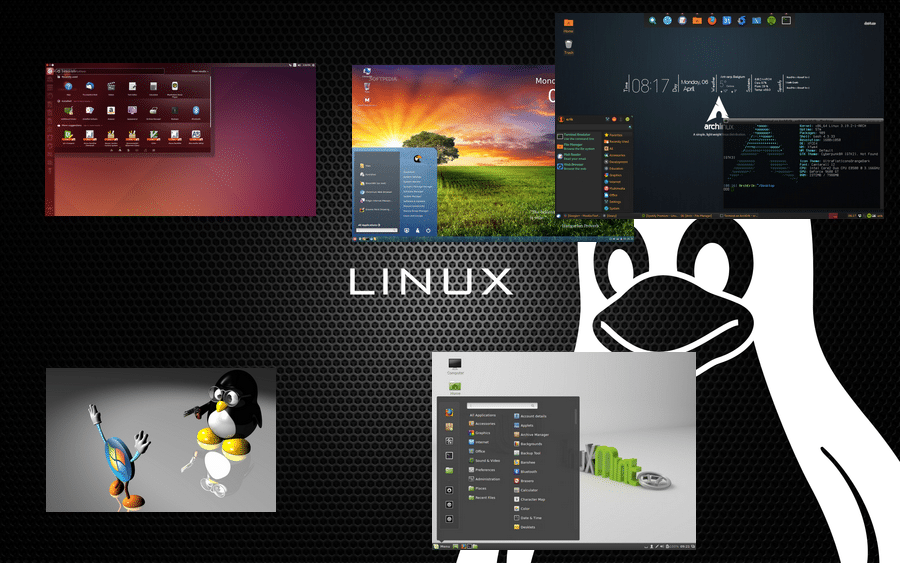Screen dimensions: 900x563
Task: Launch Applets from Mint menu
Action: point(524,425)
